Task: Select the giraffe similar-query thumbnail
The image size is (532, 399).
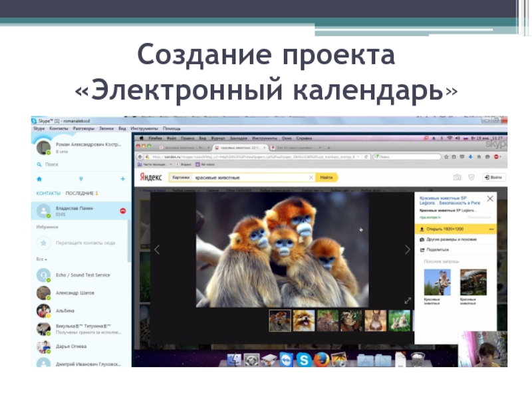Action: [x=437, y=282]
